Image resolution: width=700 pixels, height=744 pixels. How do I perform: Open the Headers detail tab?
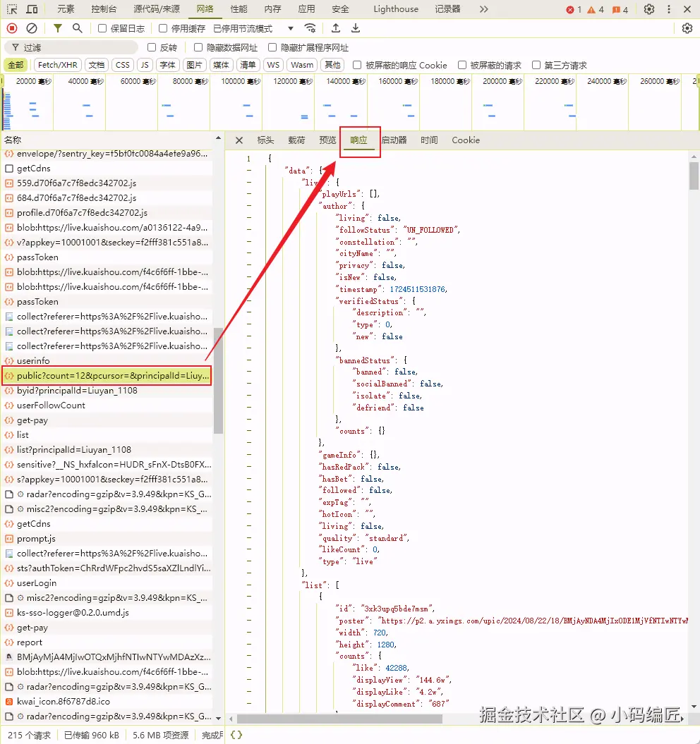pyautogui.click(x=265, y=140)
